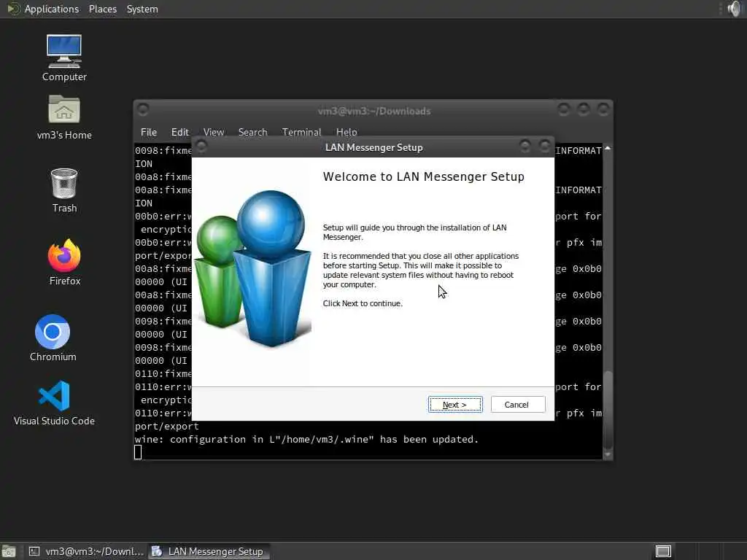Click the terminal scrollbar up arrow
The width and height of the screenshot is (747, 560).
coord(608,149)
